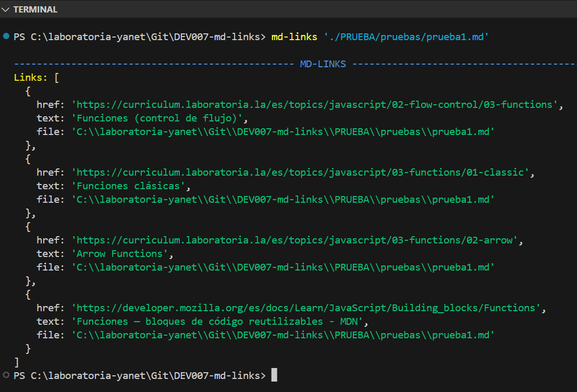The width and height of the screenshot is (577, 392).
Task: Open the 03-functions/01-classic curriculum link
Action: click(301, 172)
